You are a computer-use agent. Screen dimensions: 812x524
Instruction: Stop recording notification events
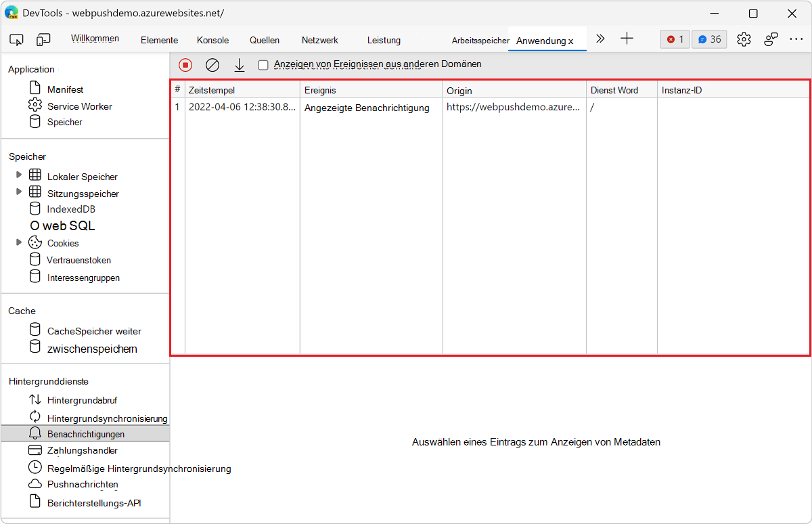pos(185,65)
